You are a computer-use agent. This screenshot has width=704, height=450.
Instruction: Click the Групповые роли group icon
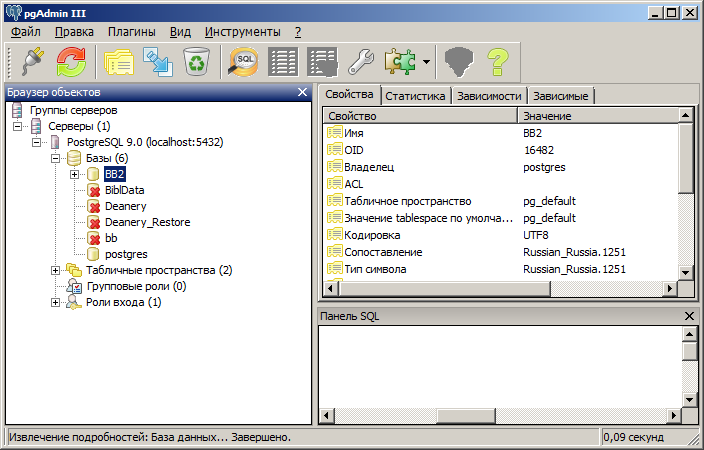74,286
